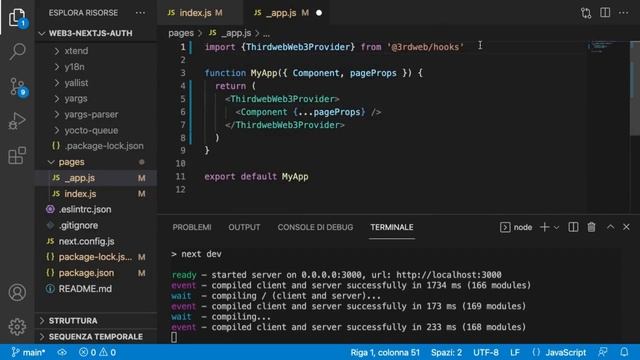Screen dimensions: 640x360
Task: Click the terminal input cursor line
Action: [174, 337]
